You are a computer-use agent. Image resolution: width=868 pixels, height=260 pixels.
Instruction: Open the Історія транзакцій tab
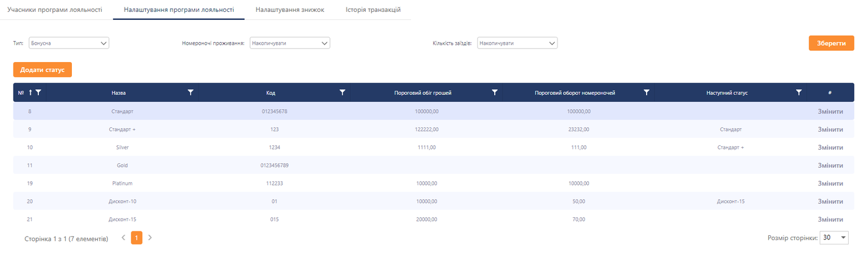pyautogui.click(x=373, y=11)
